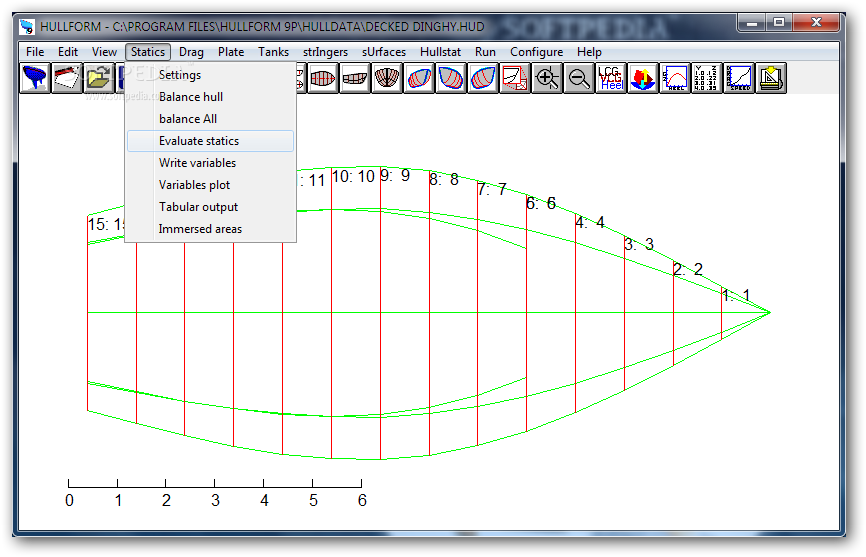The image size is (866, 557).
Task: Select Tabular output menu entry
Action: [x=210, y=207]
